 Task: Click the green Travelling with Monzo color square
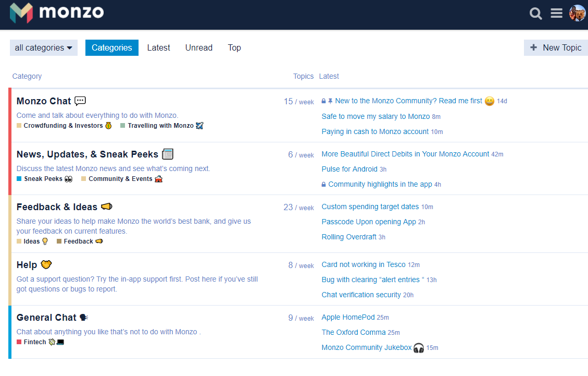pyautogui.click(x=122, y=126)
